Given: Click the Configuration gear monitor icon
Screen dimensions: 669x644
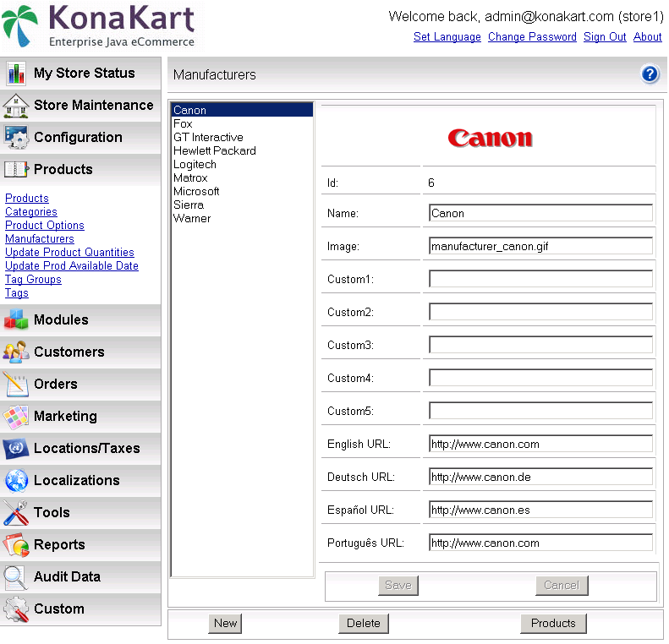Looking at the screenshot, I should (16, 137).
